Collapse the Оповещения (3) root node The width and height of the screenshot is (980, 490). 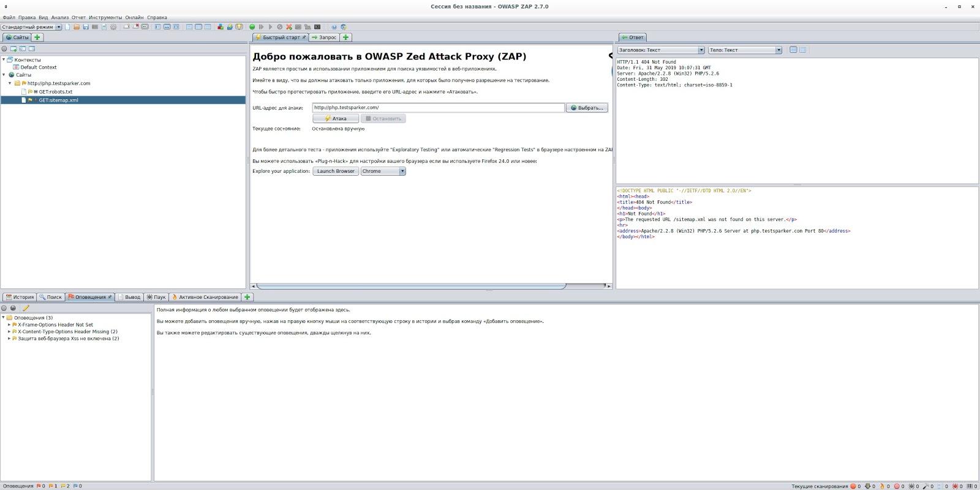4,317
